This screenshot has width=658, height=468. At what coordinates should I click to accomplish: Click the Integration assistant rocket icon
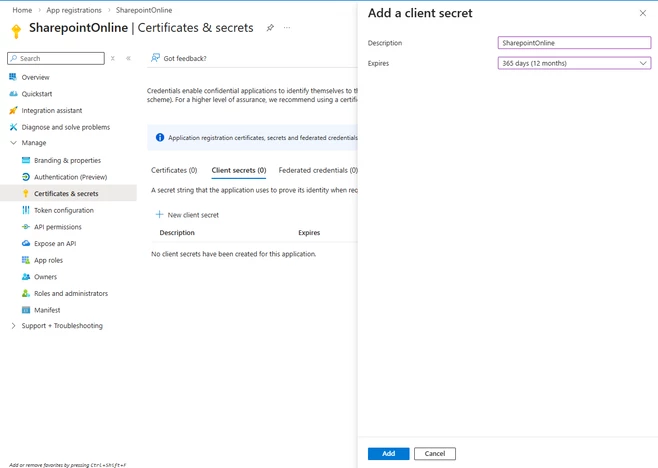click(x=13, y=110)
